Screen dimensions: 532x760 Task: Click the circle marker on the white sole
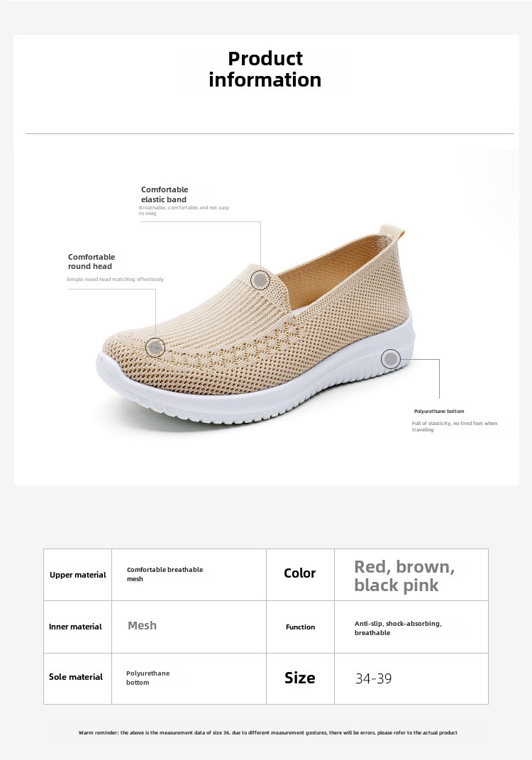click(x=391, y=359)
